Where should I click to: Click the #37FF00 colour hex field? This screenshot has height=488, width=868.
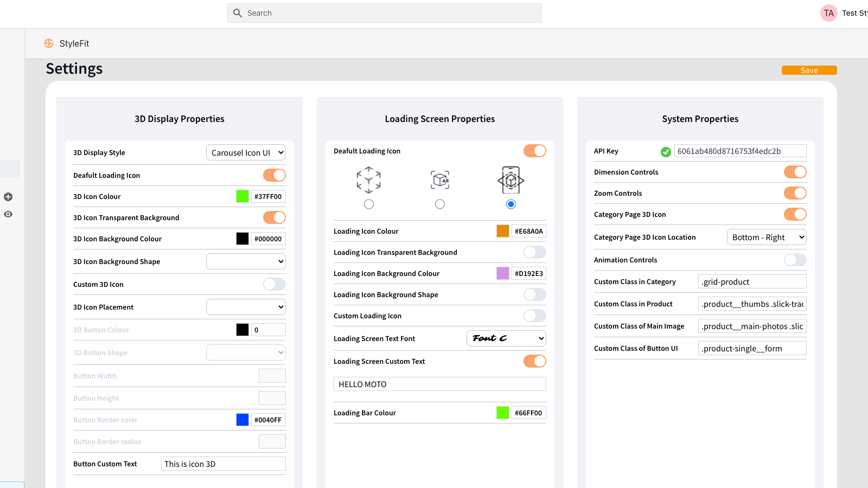(269, 196)
